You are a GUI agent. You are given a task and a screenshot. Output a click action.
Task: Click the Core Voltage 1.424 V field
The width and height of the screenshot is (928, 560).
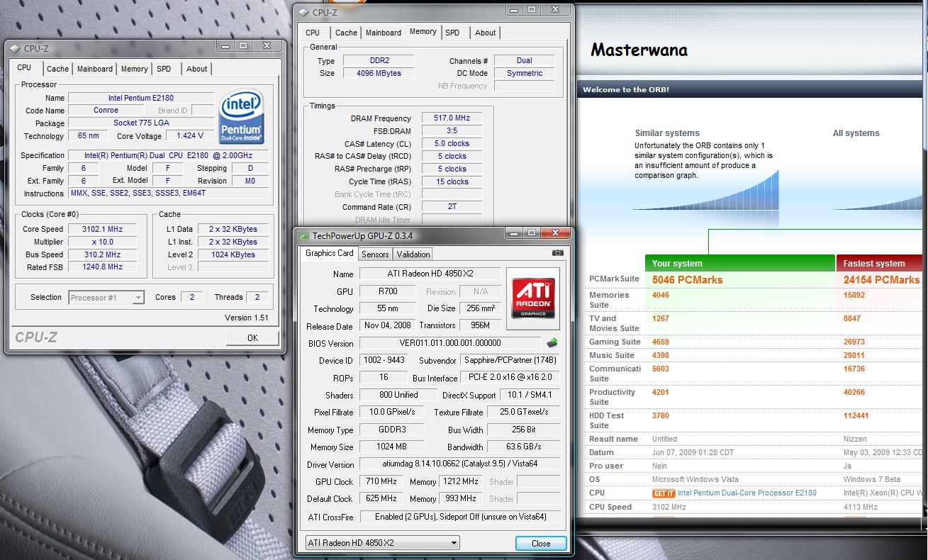tap(189, 136)
